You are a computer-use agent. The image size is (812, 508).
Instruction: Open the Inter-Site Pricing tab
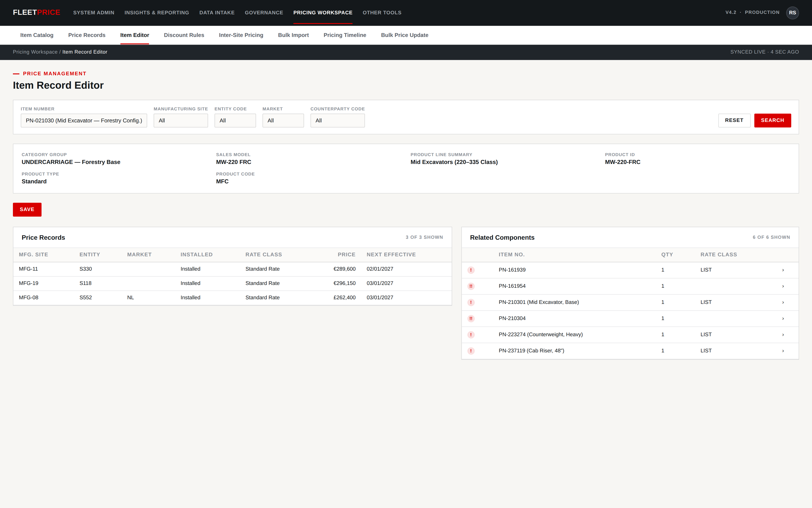241,35
